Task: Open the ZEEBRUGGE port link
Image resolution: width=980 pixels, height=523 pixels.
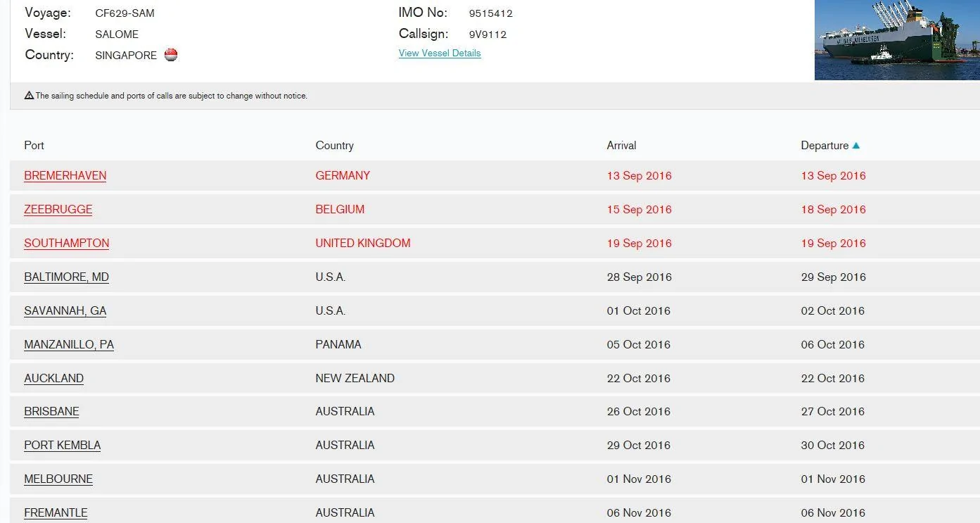Action: (x=58, y=210)
